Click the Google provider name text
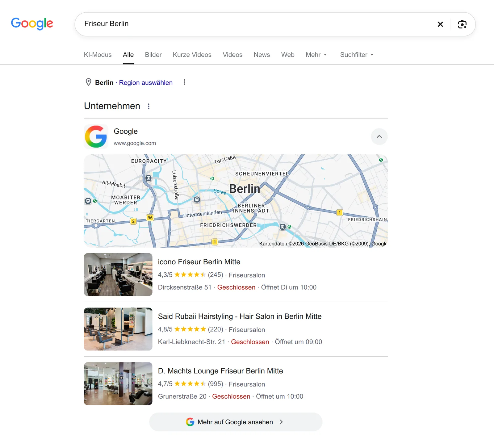 (126, 131)
